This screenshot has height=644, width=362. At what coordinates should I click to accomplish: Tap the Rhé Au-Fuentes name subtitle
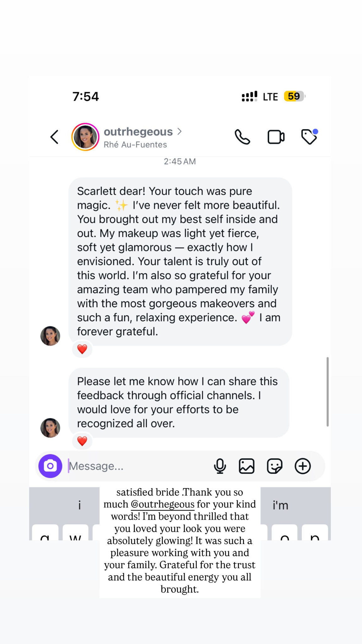click(x=135, y=145)
